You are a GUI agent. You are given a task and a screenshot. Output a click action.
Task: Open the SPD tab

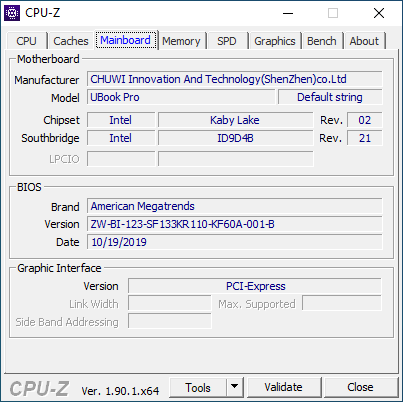point(227,41)
